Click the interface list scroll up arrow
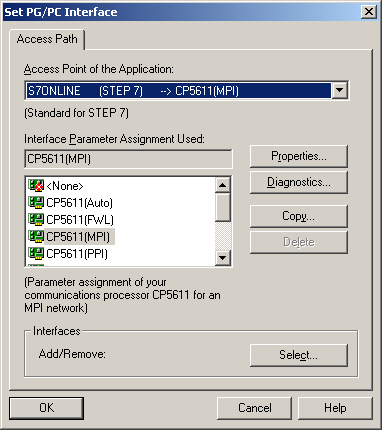 pos(222,185)
